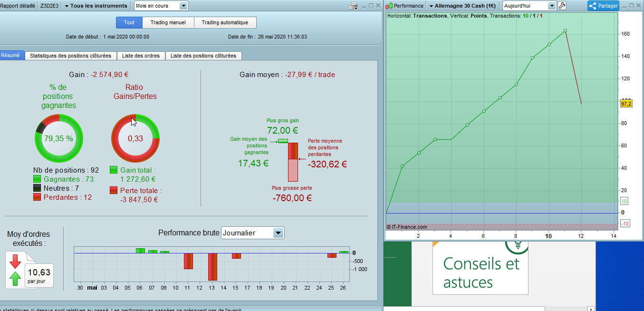Click the winning positions percentage donut chart
The width and height of the screenshot is (644, 311).
point(58,138)
